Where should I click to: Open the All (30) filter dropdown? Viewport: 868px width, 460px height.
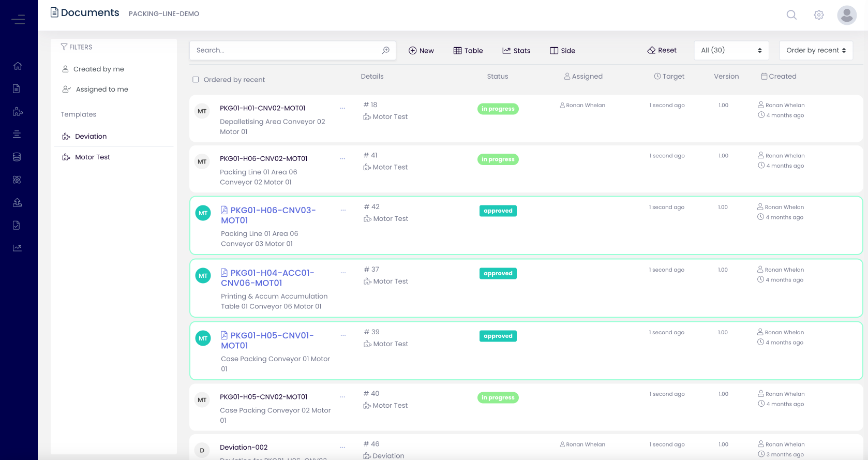731,50
